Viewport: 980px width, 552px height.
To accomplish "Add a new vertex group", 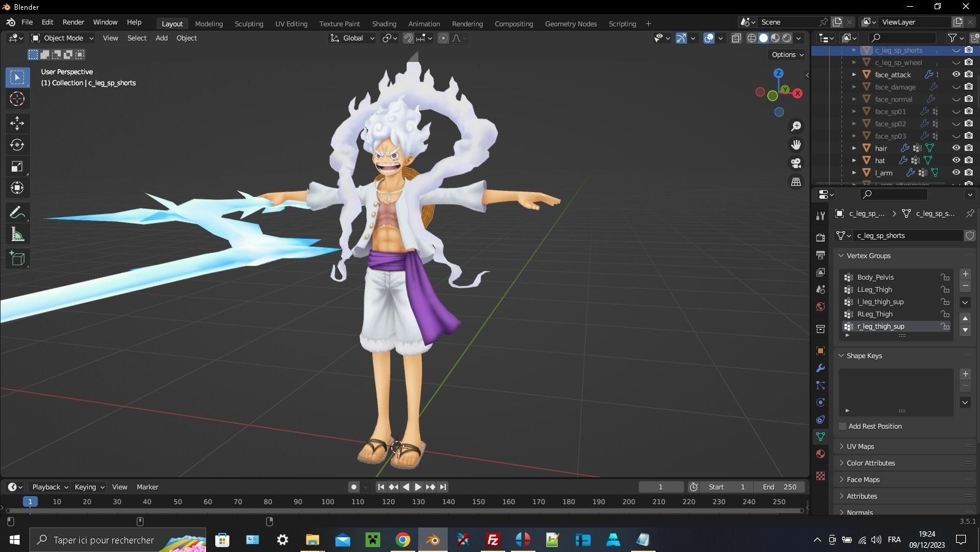I will click(x=965, y=274).
